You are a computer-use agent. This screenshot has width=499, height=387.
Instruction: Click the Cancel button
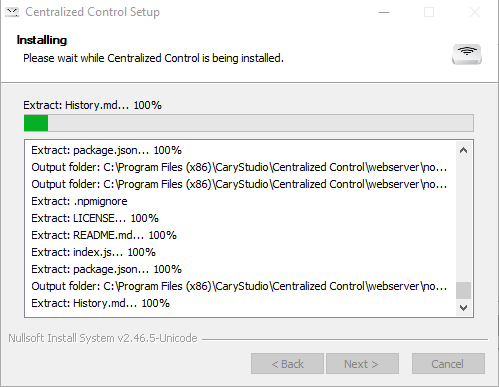(448, 364)
